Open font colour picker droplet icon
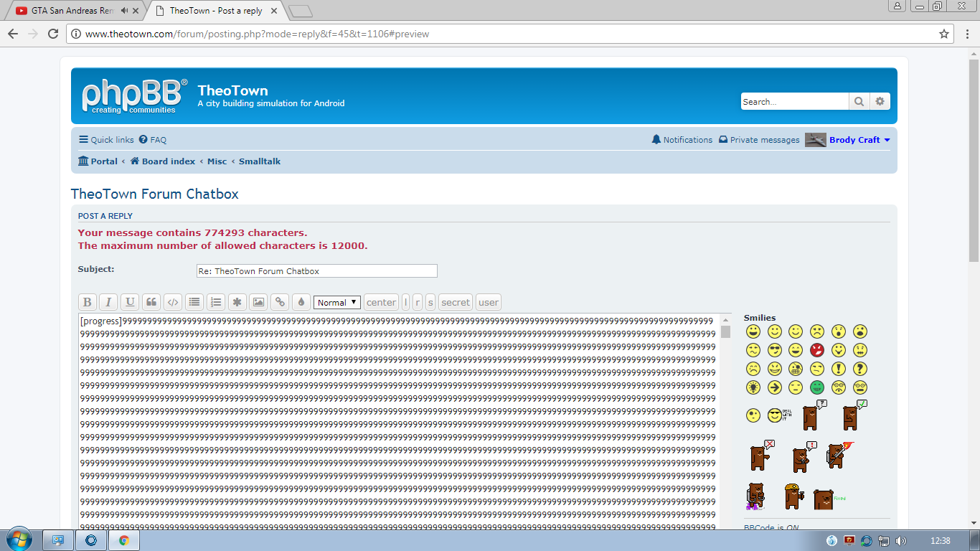 (x=301, y=302)
